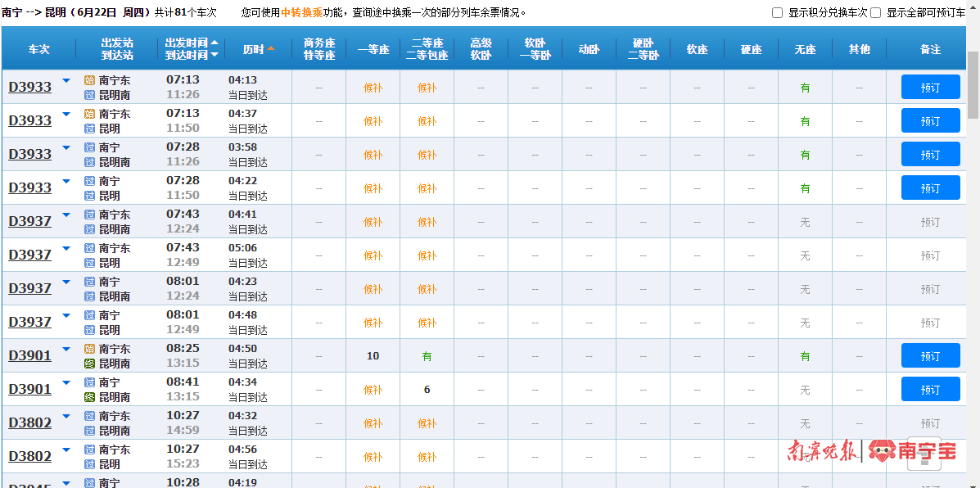Viewport: 980px width, 488px height.
Task: Sort by 历时 column header
Action: [254, 49]
